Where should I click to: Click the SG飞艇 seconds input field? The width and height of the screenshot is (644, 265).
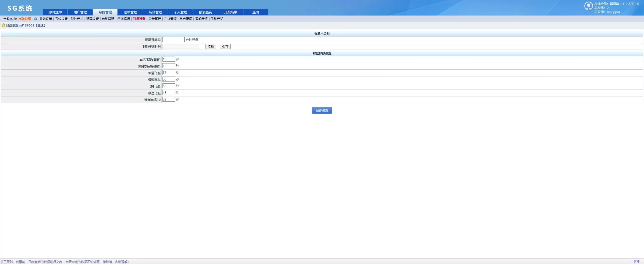(169, 86)
